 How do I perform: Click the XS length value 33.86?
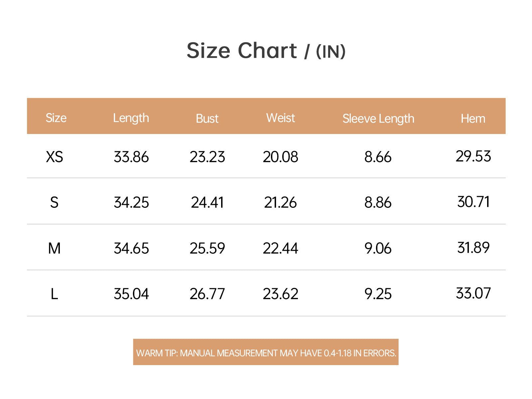pyautogui.click(x=131, y=157)
